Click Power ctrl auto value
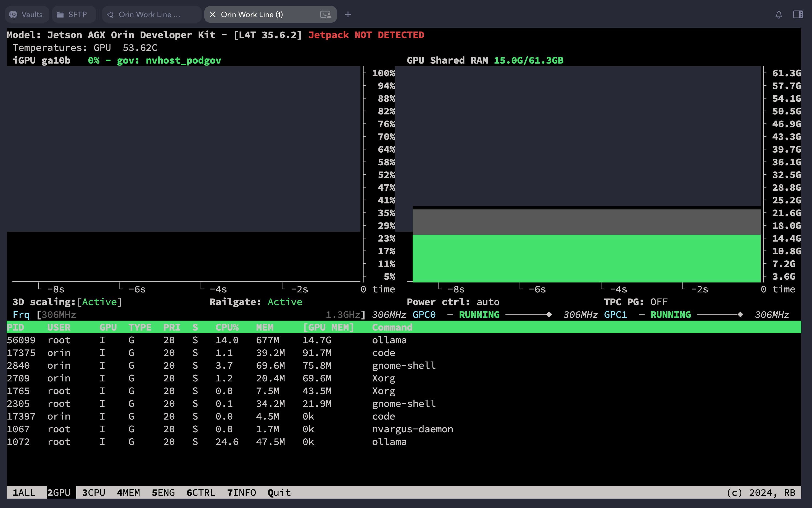This screenshot has height=508, width=812. (488, 302)
